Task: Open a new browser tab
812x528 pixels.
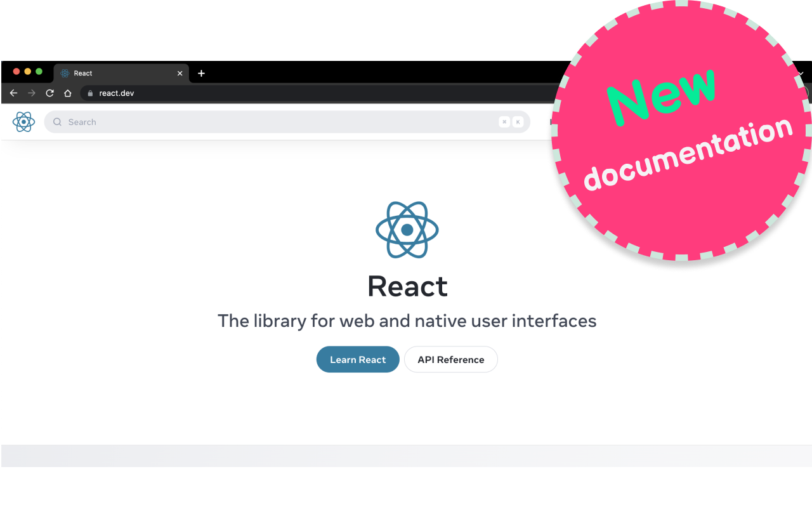Action: (x=201, y=74)
